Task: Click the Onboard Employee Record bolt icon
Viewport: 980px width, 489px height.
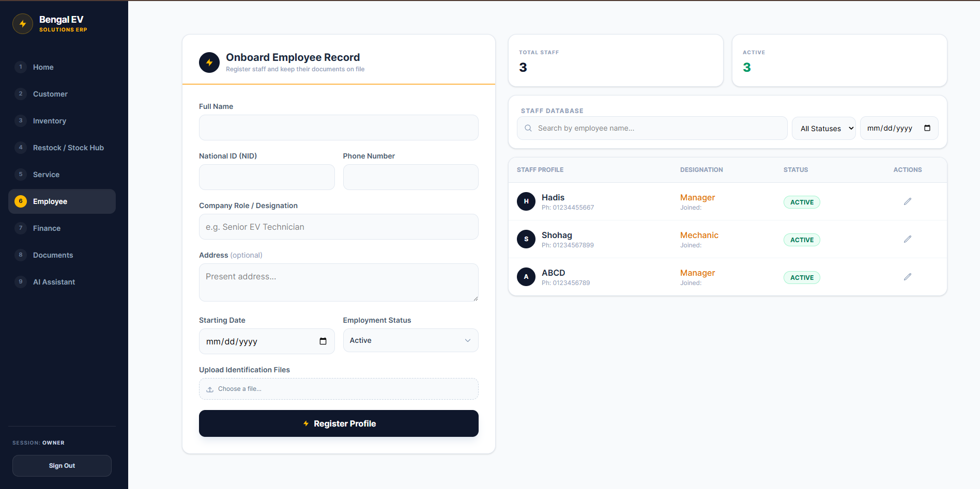Action: pyautogui.click(x=209, y=62)
